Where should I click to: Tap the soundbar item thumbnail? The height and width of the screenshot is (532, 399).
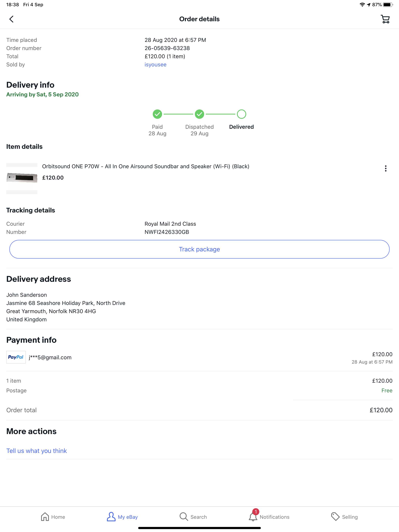point(22,178)
